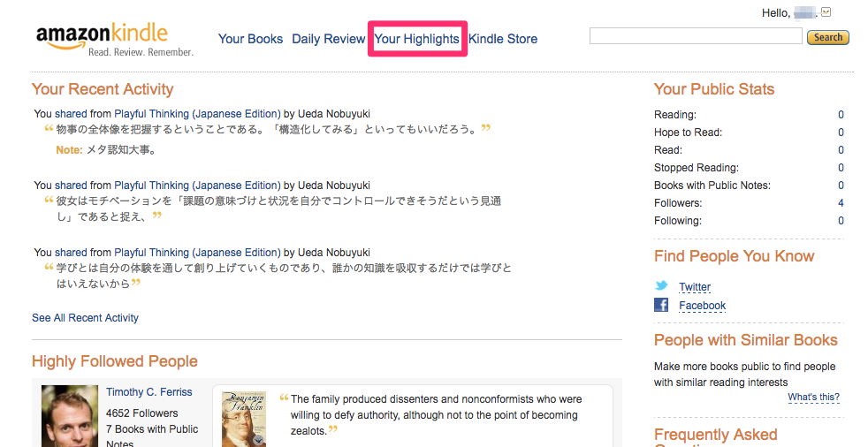This screenshot has height=447, width=868.
Task: Select the Your Highlights tab
Action: 416,39
